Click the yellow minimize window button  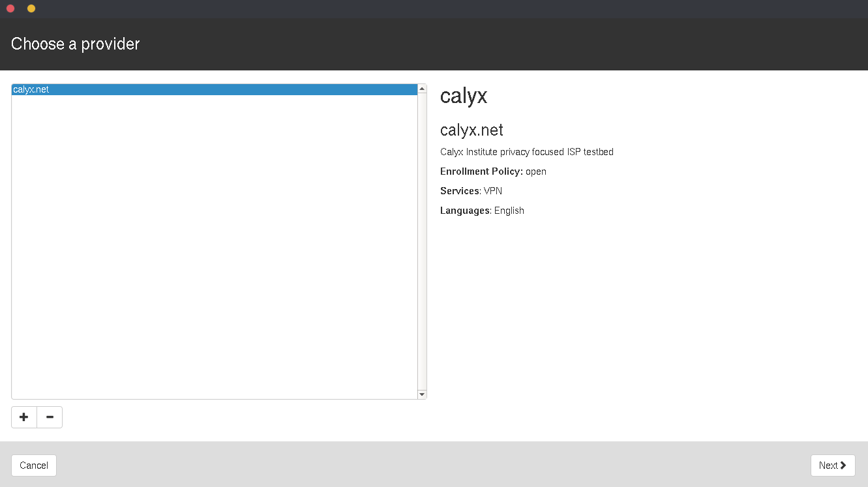click(x=31, y=8)
